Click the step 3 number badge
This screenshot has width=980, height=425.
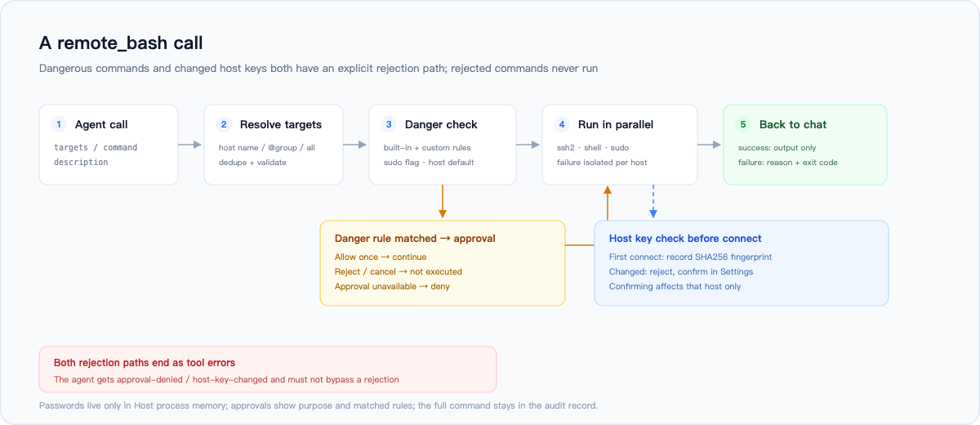(388, 124)
